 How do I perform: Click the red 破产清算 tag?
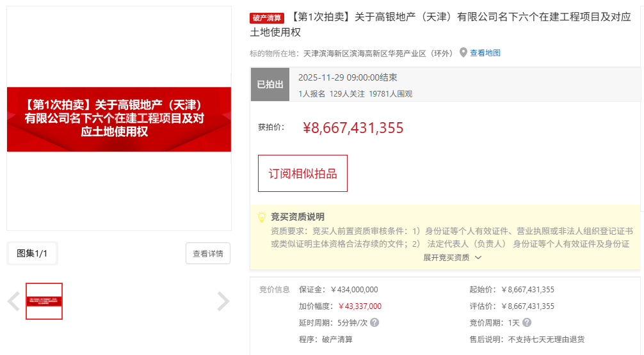[x=266, y=19]
